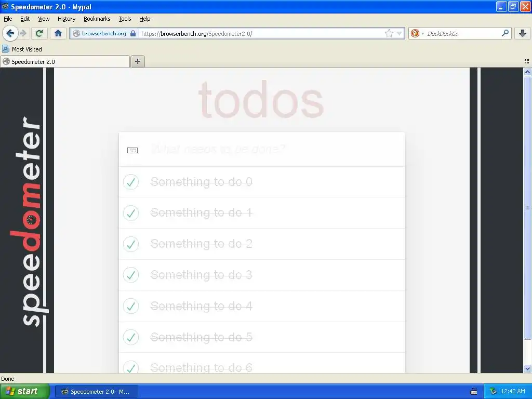This screenshot has width=532, height=399.
Task: Open the Downloads arrow button
Action: pos(523,33)
